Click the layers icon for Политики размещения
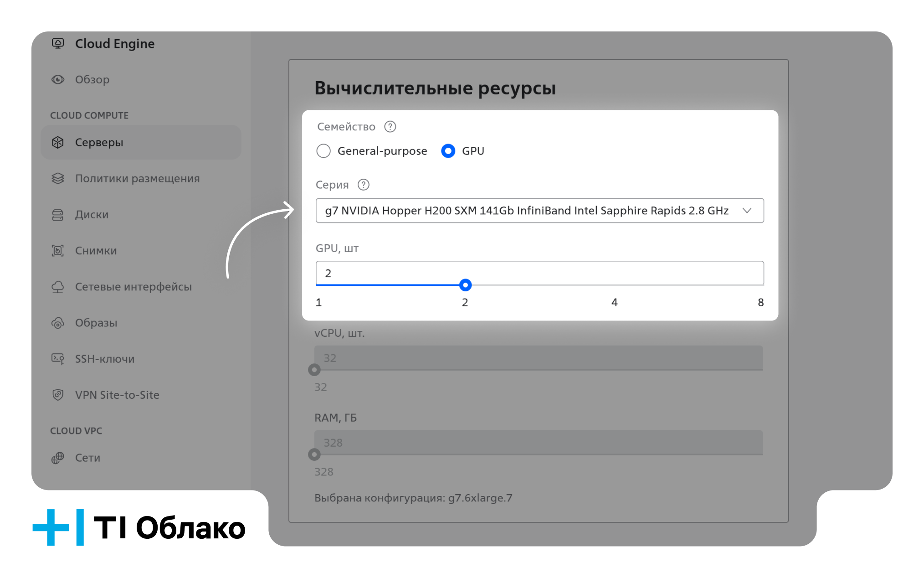Screen dimensions: 924x578 point(58,178)
